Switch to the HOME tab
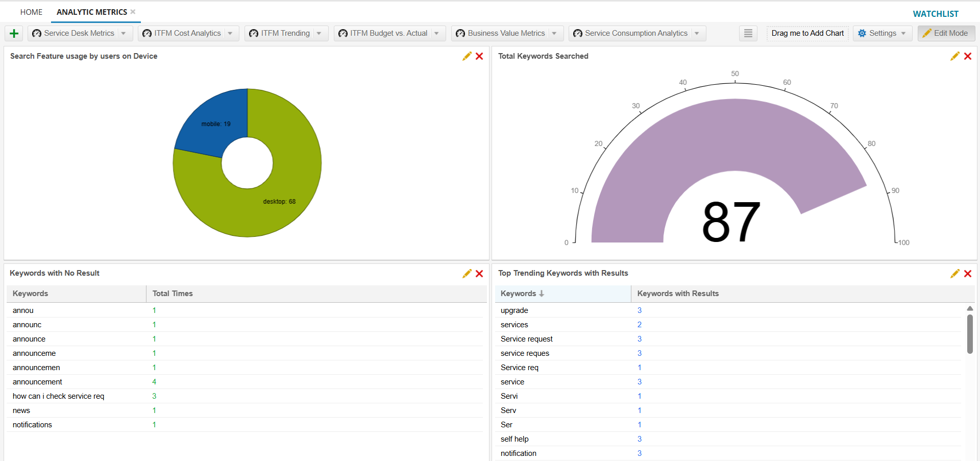980x461 pixels. (x=31, y=12)
